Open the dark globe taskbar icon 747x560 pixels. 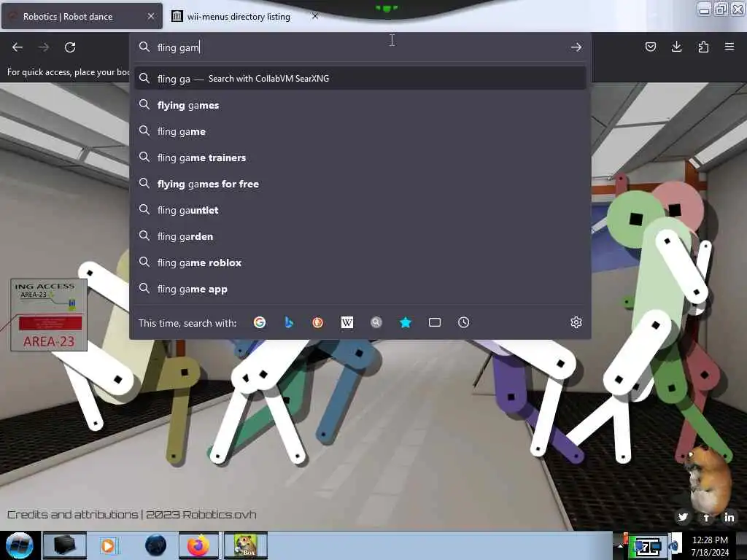click(156, 545)
